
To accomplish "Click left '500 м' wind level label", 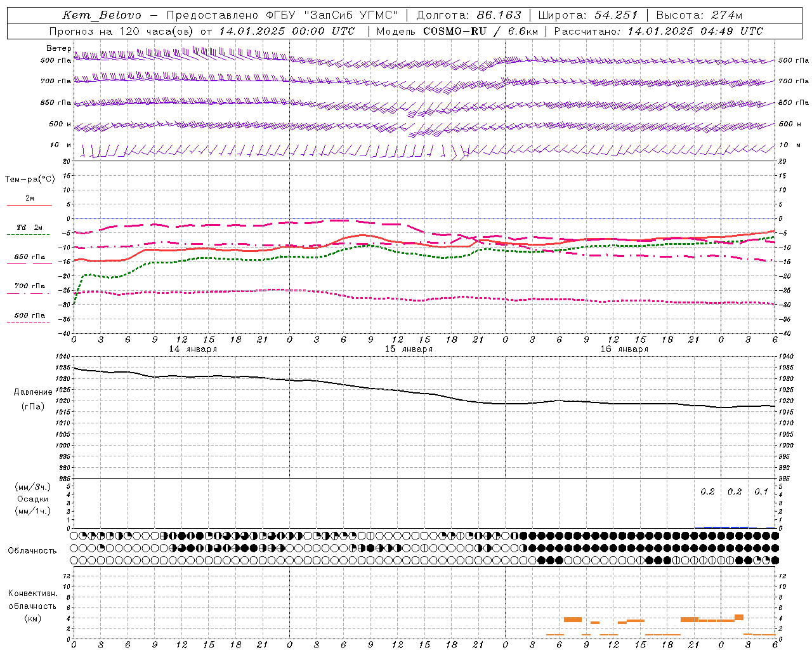I will point(60,124).
